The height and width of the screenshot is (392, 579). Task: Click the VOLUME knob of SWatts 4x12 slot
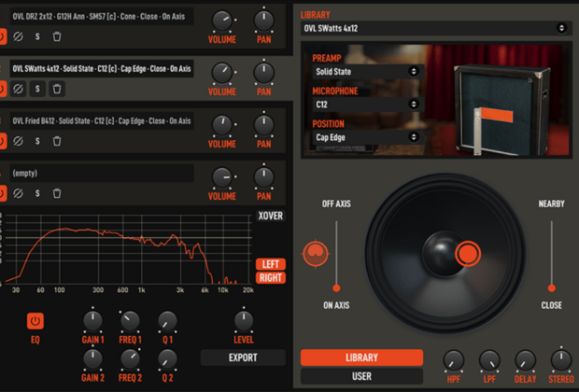[x=222, y=73]
